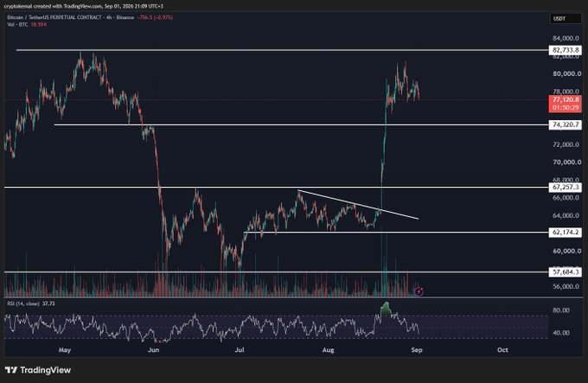Select the descending white trendline
This screenshot has width=588, height=383.
pyautogui.click(x=358, y=205)
